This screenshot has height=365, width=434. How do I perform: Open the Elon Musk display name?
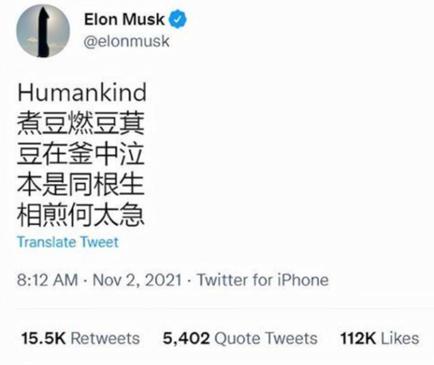(124, 19)
